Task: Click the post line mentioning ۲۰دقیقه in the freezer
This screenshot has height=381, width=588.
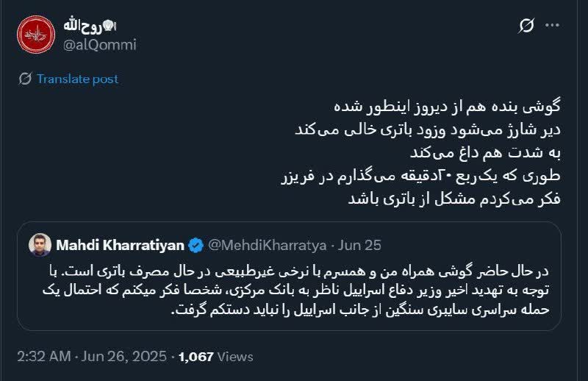Action: (x=420, y=175)
